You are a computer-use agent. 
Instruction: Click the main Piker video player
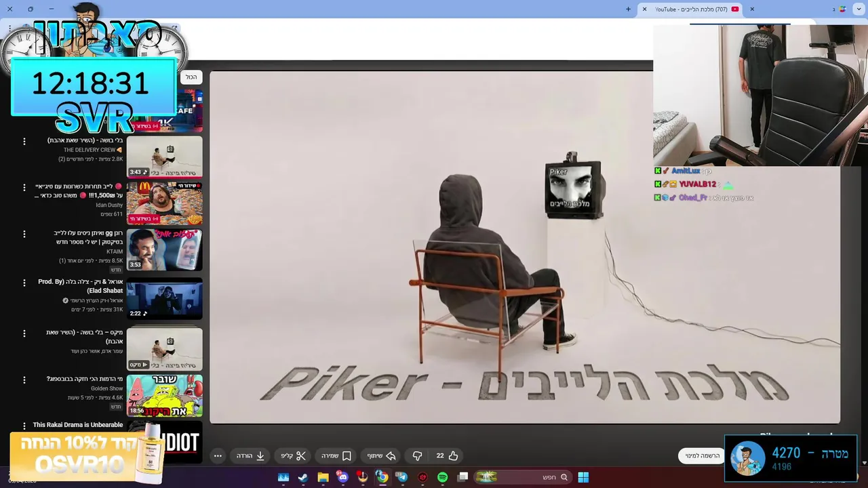(525, 247)
